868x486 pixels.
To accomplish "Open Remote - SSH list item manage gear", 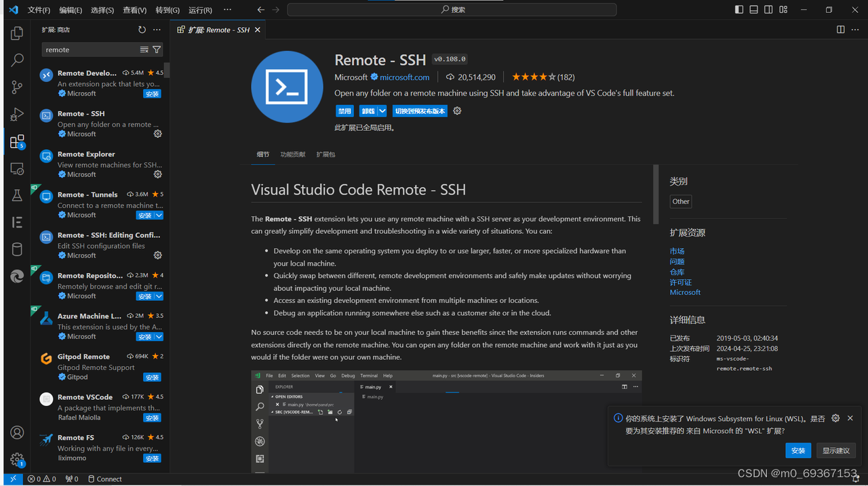I will (157, 134).
